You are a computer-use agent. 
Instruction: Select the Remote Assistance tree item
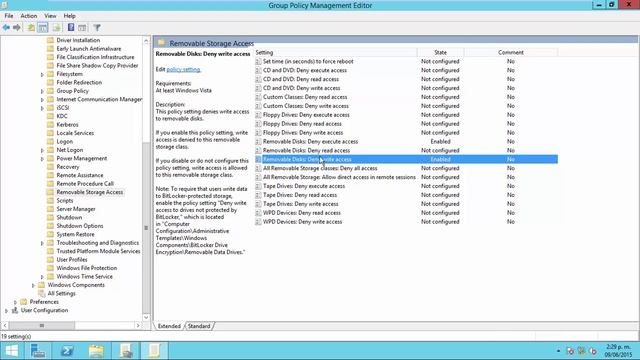[80, 176]
